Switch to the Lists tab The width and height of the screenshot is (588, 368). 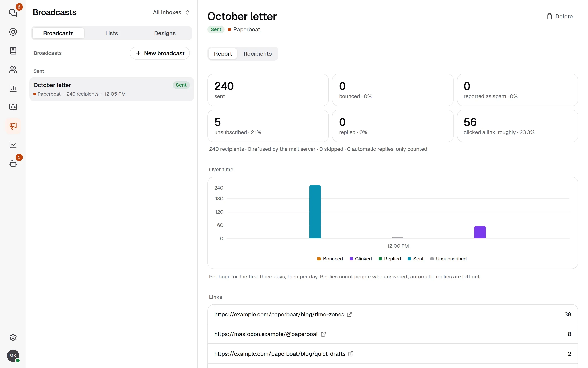point(111,33)
